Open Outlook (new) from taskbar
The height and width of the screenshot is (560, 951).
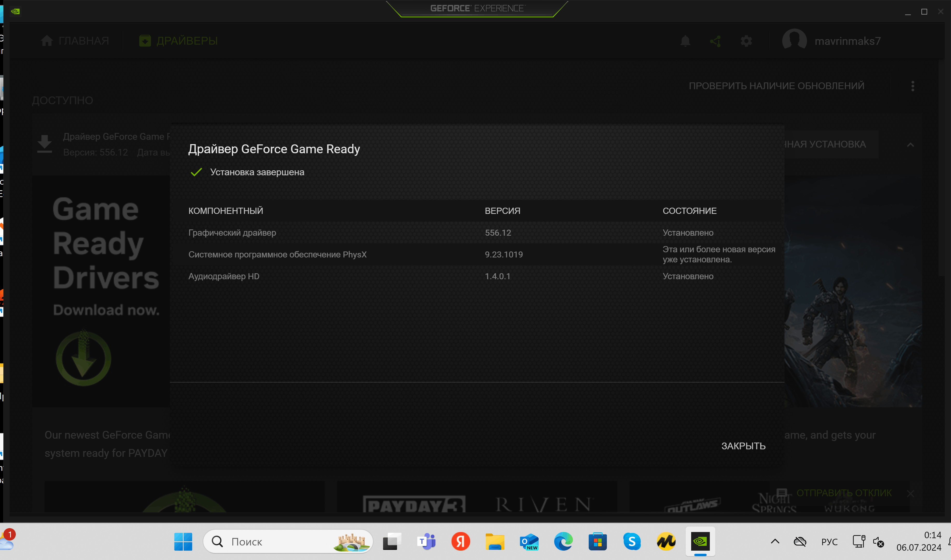tap(529, 542)
